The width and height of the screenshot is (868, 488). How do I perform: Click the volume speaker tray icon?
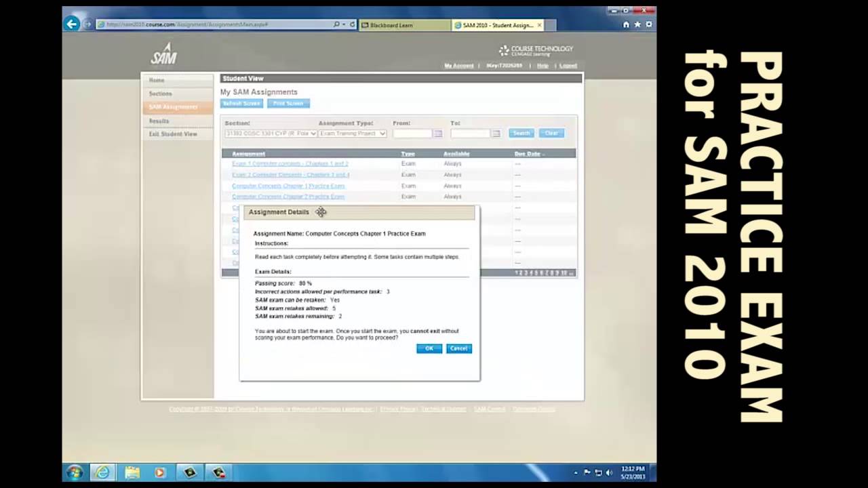[608, 472]
